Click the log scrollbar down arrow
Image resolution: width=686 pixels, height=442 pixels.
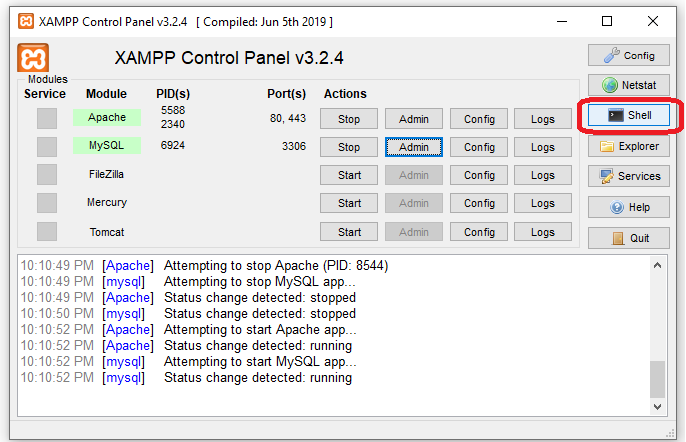(657, 407)
